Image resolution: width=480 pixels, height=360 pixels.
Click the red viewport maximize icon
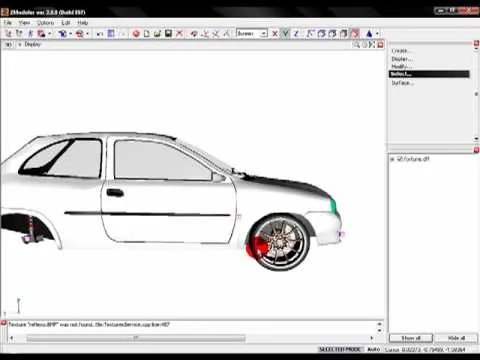pyautogui.click(x=380, y=45)
